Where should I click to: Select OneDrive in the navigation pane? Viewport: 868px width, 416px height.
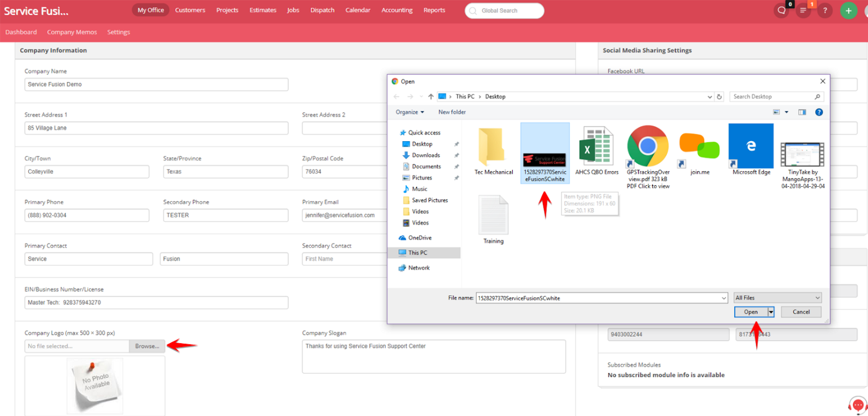click(415, 238)
